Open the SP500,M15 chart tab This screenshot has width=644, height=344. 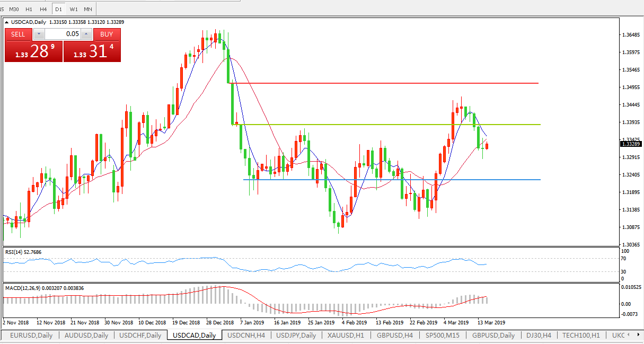pyautogui.click(x=444, y=335)
